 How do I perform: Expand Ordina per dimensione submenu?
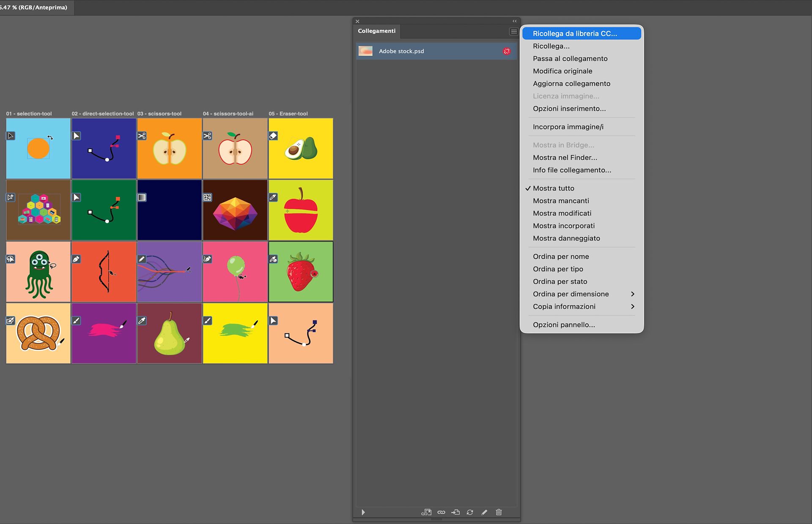point(582,294)
